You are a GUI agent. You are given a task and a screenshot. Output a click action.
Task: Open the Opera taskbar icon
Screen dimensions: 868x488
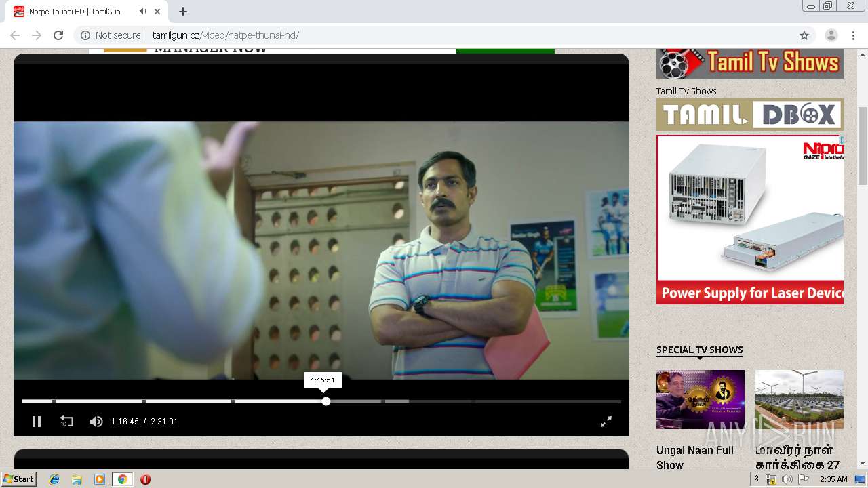coord(145,479)
